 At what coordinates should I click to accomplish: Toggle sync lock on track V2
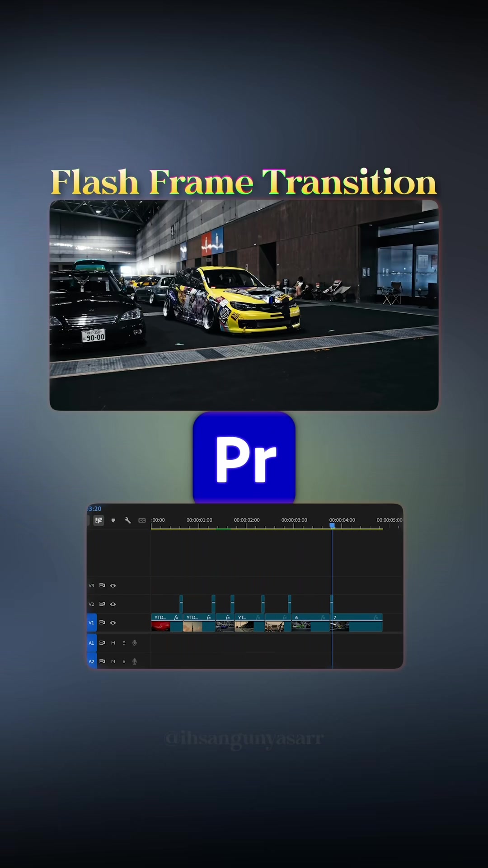102,604
